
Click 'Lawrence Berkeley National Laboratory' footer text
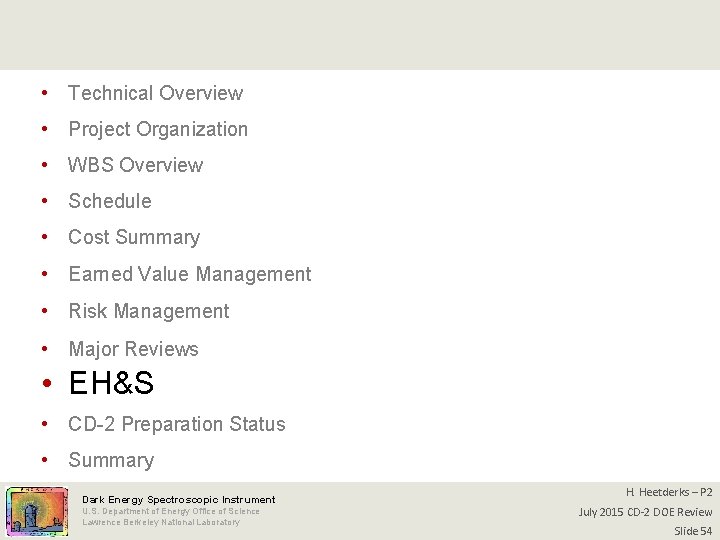click(x=161, y=522)
